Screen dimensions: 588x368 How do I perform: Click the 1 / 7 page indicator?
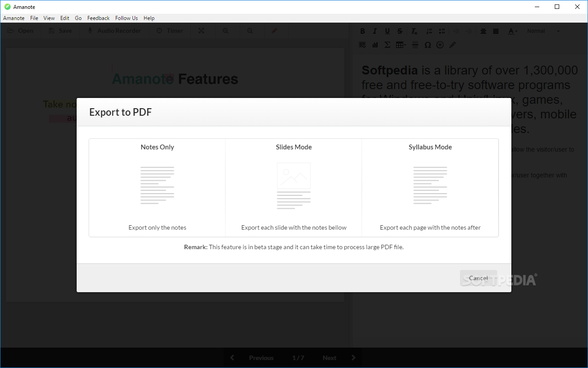pos(298,358)
